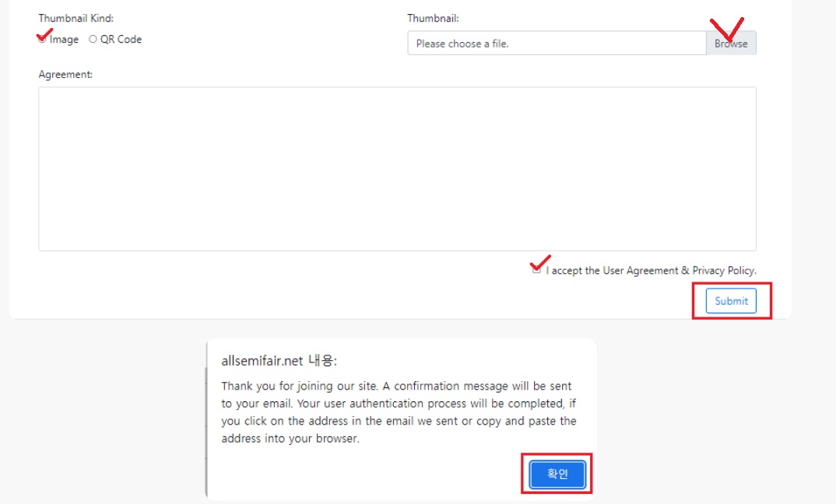Click the 'Image' option label text

point(64,40)
